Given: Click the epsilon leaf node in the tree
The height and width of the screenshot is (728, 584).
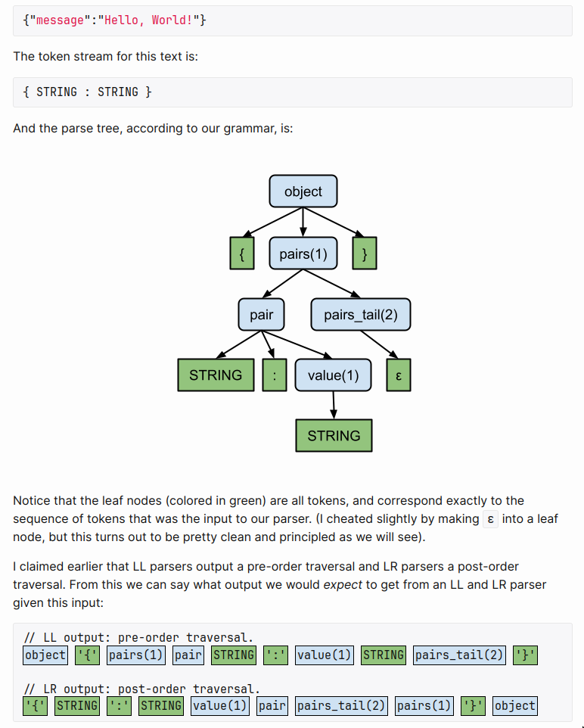Looking at the screenshot, I should 398,375.
